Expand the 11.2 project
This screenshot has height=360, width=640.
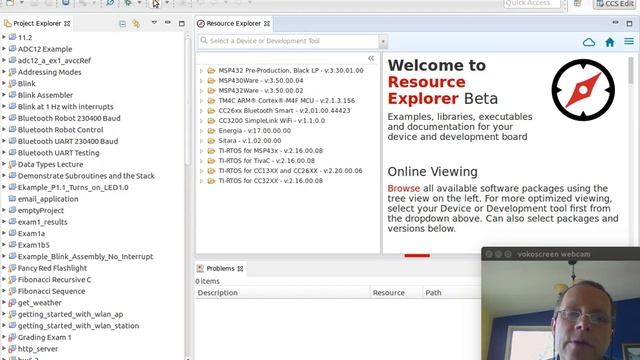tap(4, 37)
